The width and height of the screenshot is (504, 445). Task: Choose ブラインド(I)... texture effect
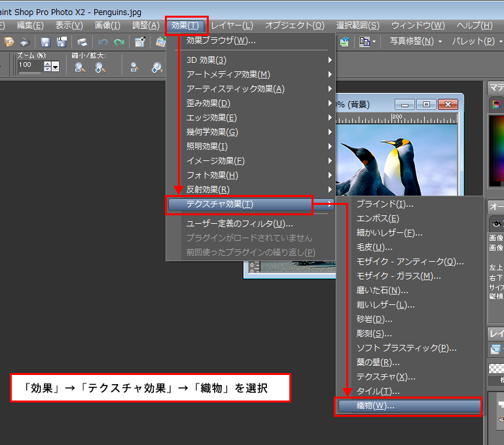(x=410, y=204)
